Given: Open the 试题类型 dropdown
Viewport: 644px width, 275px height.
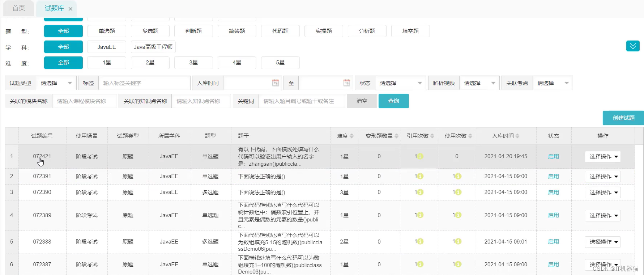Looking at the screenshot, I should (x=56, y=83).
